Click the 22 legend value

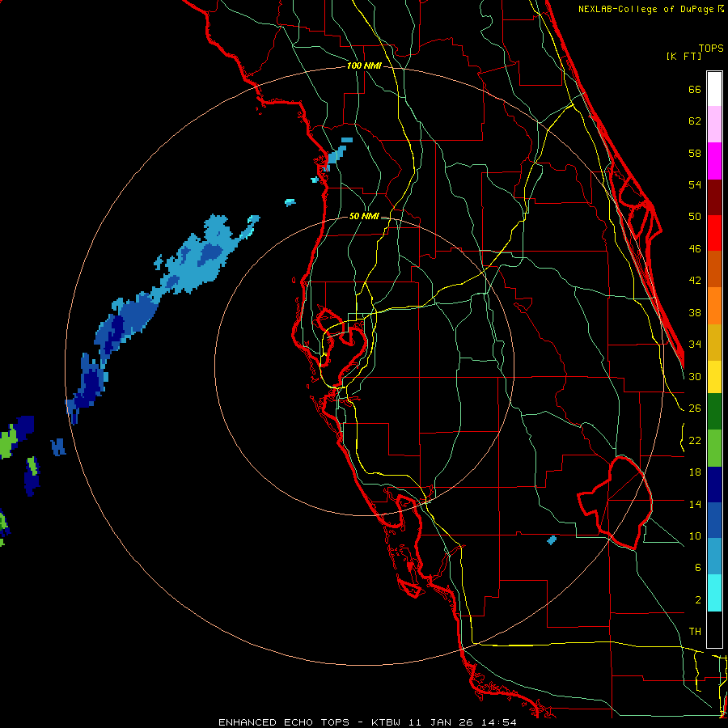695,441
